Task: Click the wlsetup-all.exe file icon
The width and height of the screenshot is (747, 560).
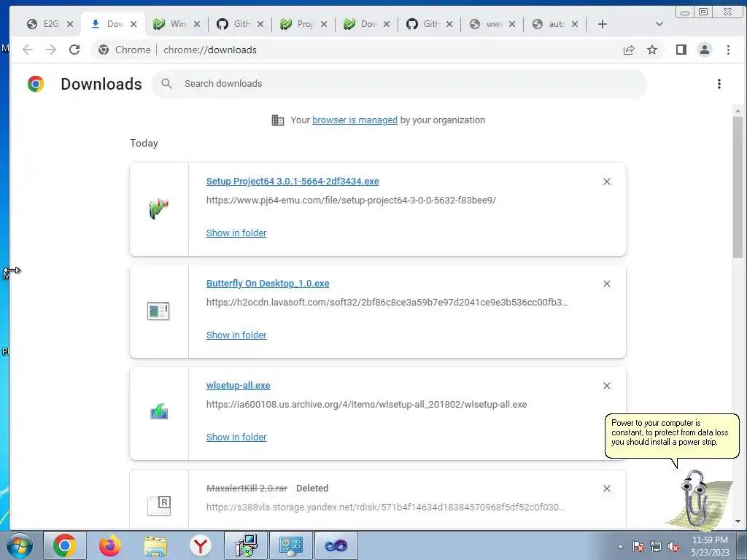Action: (158, 412)
